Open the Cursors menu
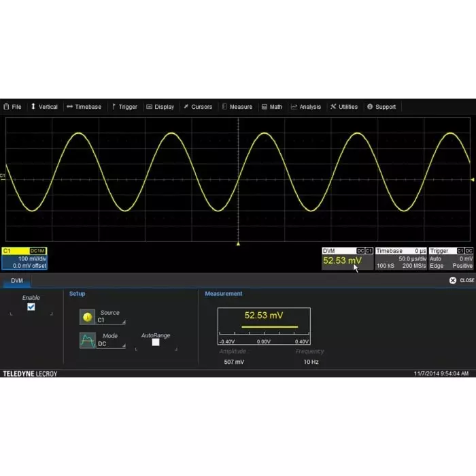476x476 pixels. [198, 107]
